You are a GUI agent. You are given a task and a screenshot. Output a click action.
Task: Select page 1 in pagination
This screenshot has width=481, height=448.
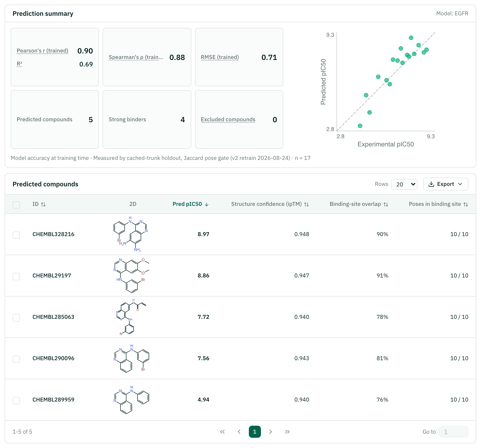click(x=255, y=432)
